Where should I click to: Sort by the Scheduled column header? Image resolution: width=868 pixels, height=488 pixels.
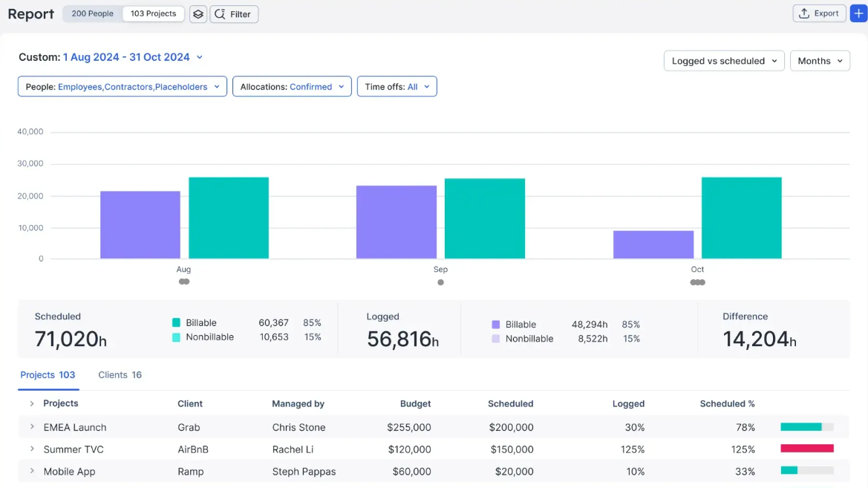[x=510, y=404]
